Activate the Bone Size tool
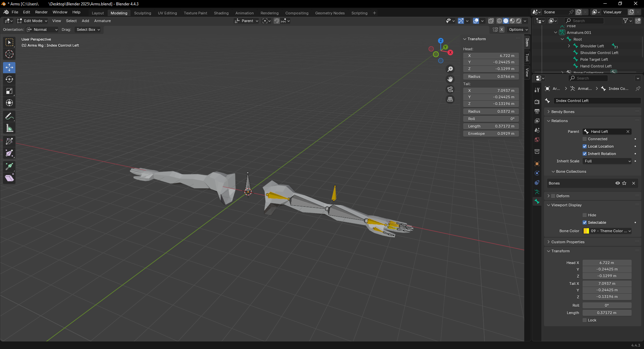Image resolution: width=644 pixels, height=349 pixels. click(x=9, y=153)
